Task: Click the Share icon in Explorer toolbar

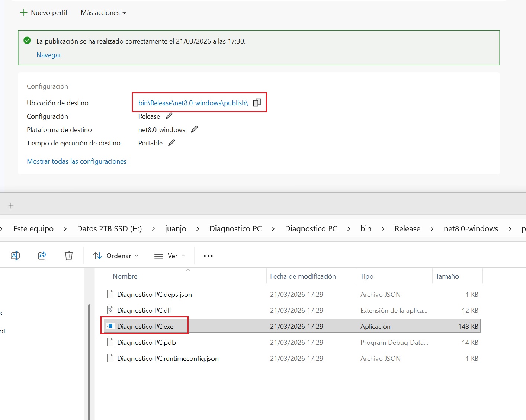Action: click(42, 256)
